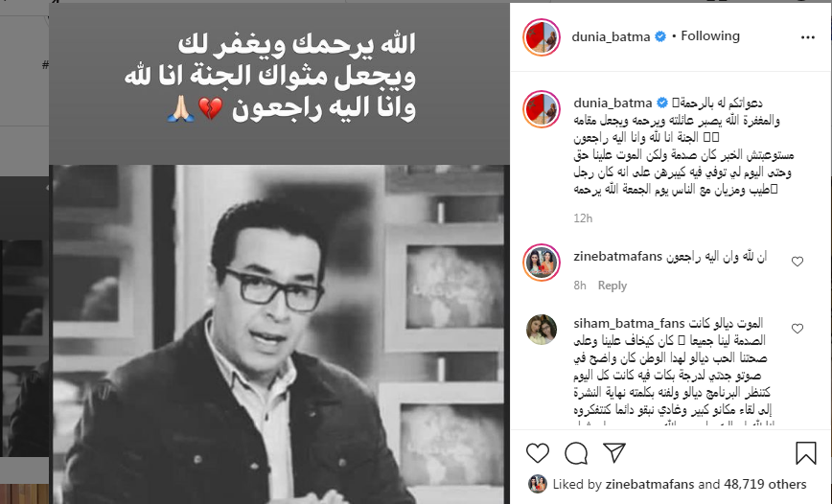832x504 pixels.
Task: View the zinebatmafans commenter avatar
Action: [542, 263]
